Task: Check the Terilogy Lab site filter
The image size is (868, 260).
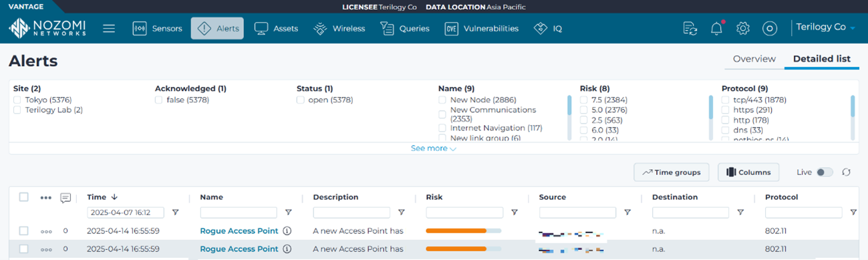Action: click(x=17, y=110)
